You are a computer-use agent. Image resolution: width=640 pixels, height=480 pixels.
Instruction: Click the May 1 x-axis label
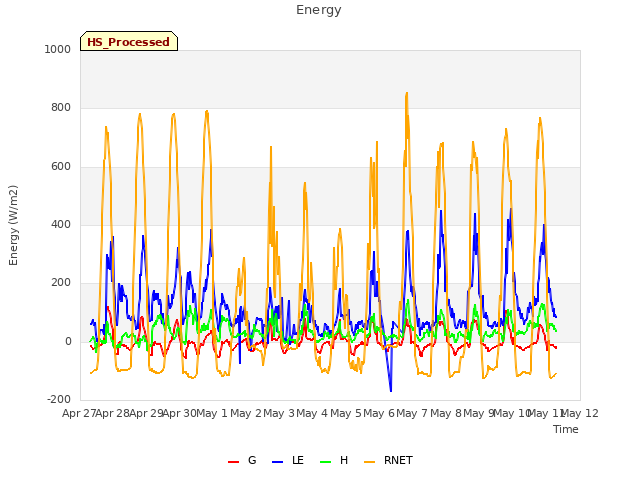click(211, 413)
